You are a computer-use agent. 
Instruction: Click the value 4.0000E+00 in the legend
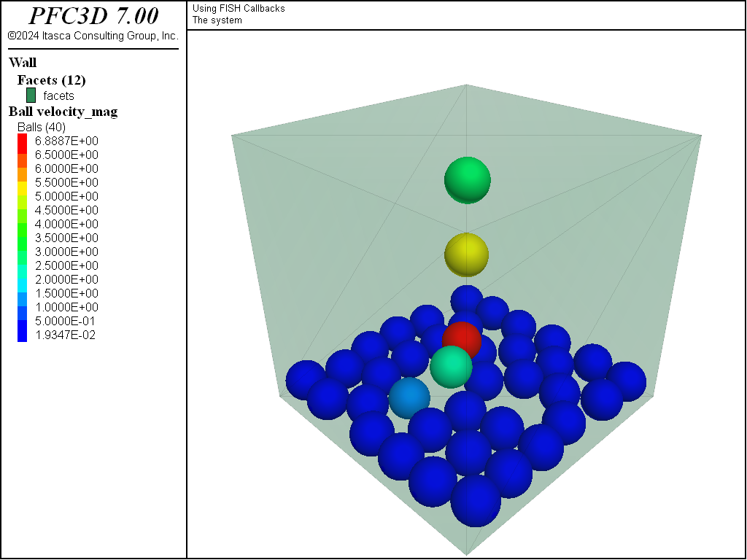[x=66, y=224]
